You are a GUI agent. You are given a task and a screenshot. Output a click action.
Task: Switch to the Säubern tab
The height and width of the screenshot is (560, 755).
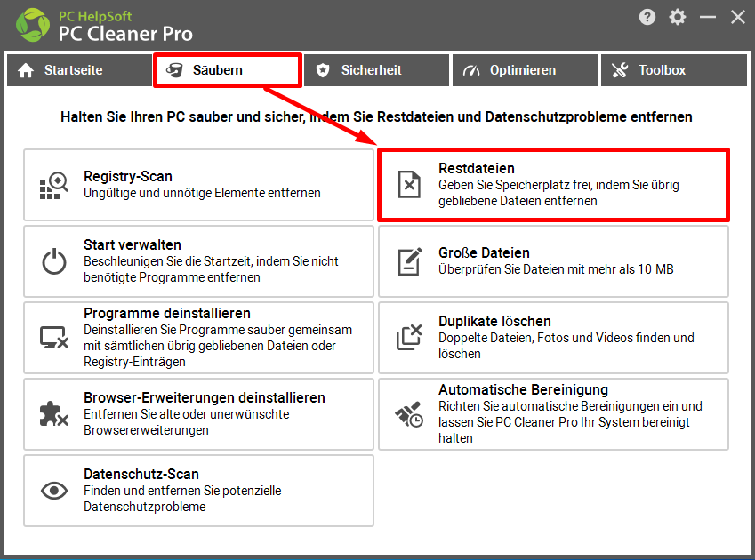coord(228,70)
